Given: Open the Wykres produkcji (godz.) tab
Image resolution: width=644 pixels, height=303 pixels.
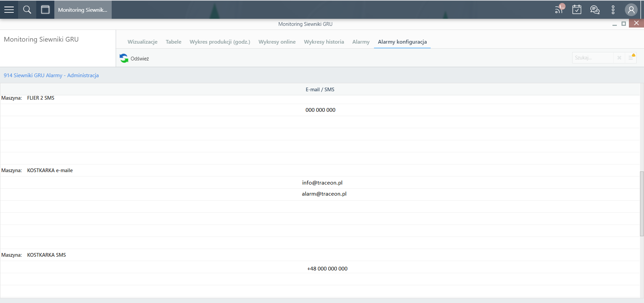Looking at the screenshot, I should [220, 42].
